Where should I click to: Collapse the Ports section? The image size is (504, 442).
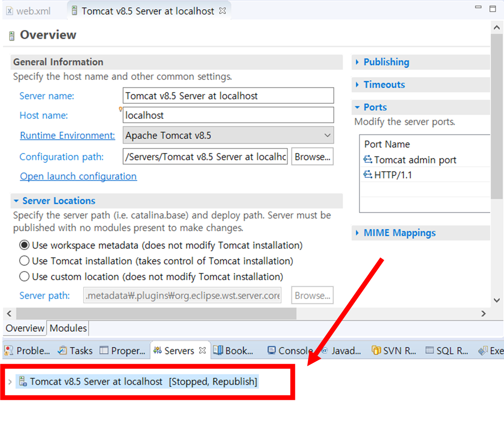click(357, 107)
